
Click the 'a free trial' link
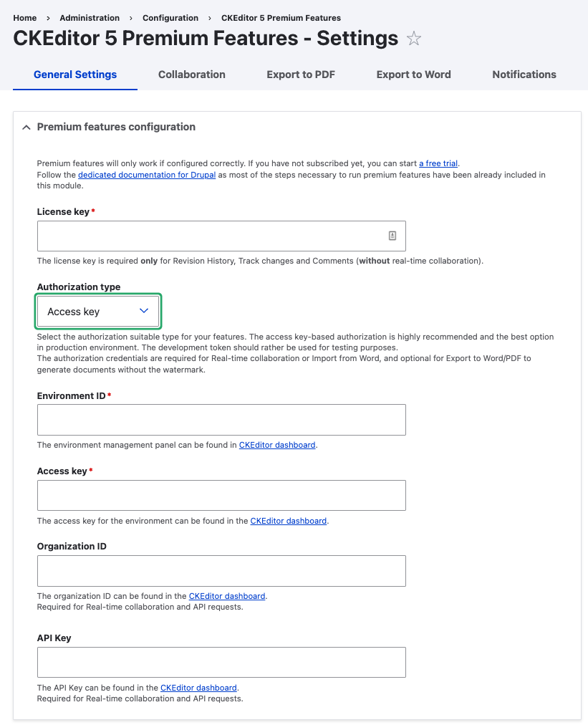(438, 163)
